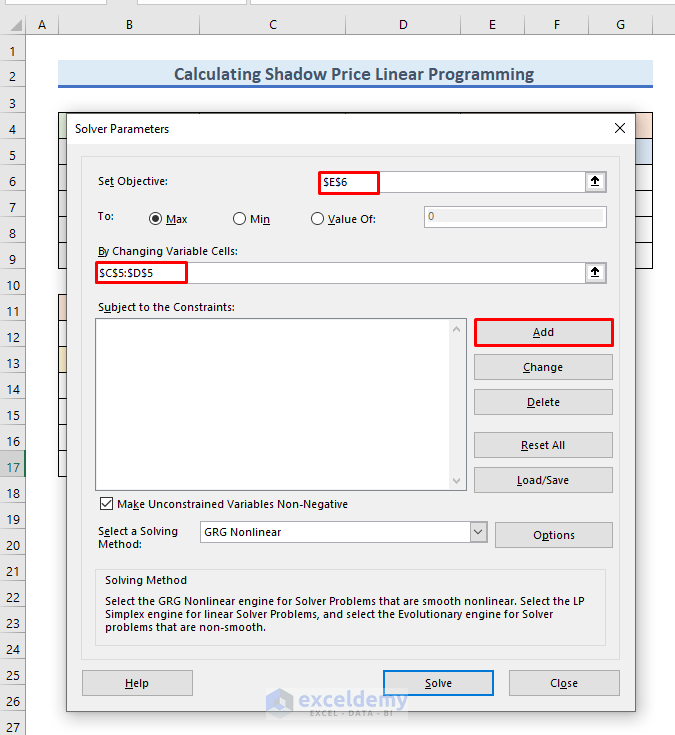Click the Add constraint button
675x735 pixels.
pos(543,332)
